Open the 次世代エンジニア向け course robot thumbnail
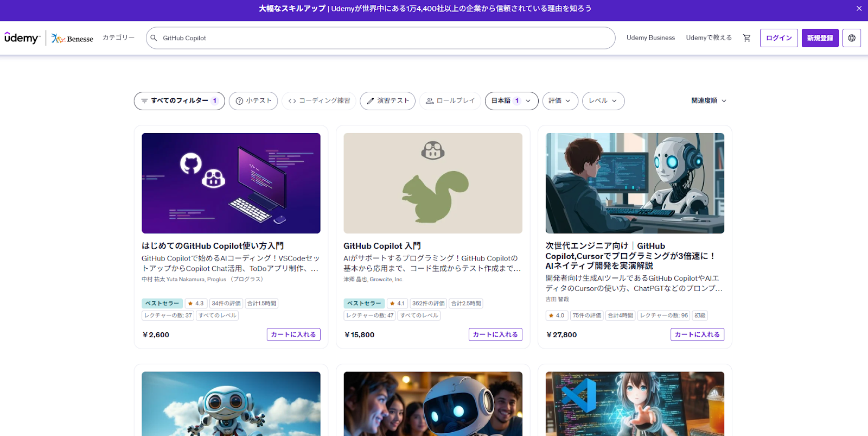The image size is (868, 436). (635, 183)
